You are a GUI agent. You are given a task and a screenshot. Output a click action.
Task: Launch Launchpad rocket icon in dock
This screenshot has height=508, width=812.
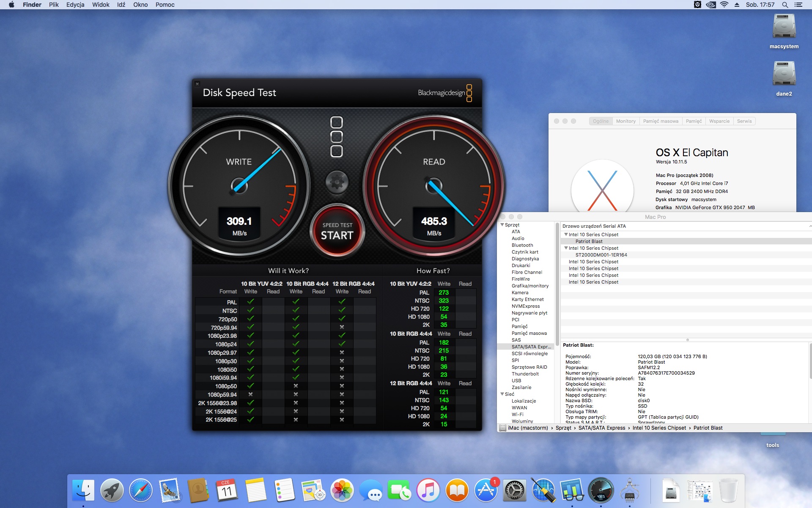[112, 490]
